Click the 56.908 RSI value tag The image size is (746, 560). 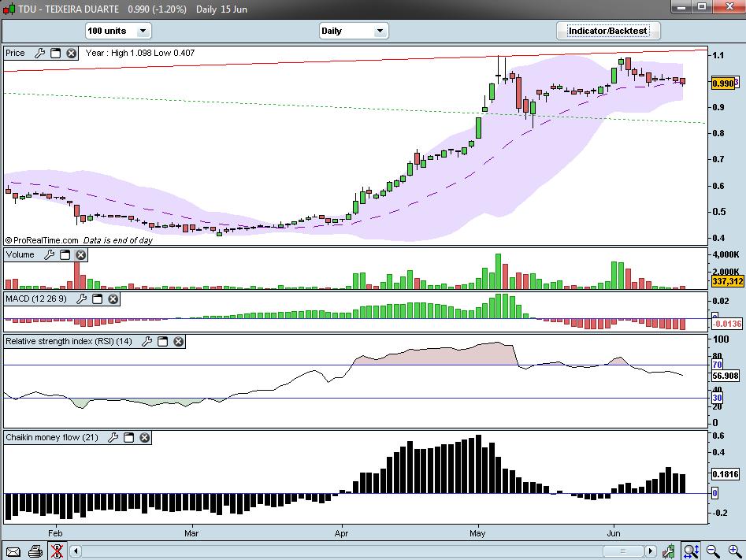[726, 376]
